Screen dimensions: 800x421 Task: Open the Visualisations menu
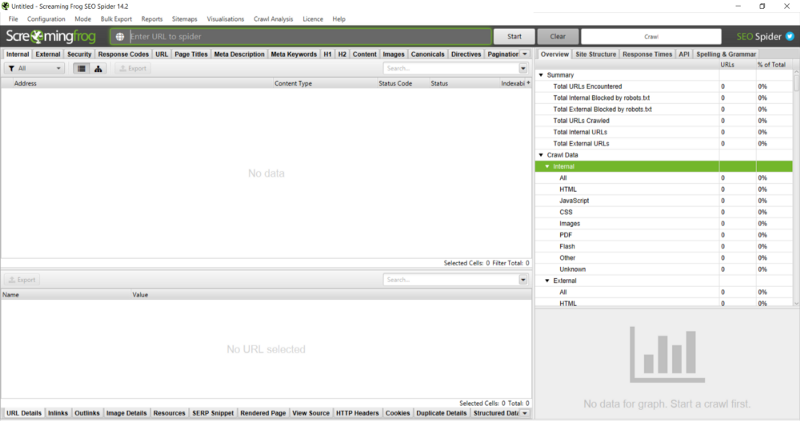coord(226,19)
